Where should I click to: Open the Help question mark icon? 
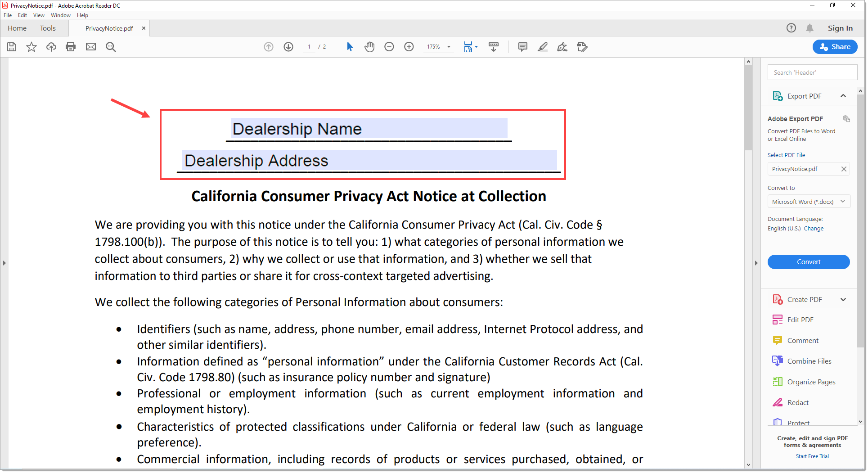[791, 28]
